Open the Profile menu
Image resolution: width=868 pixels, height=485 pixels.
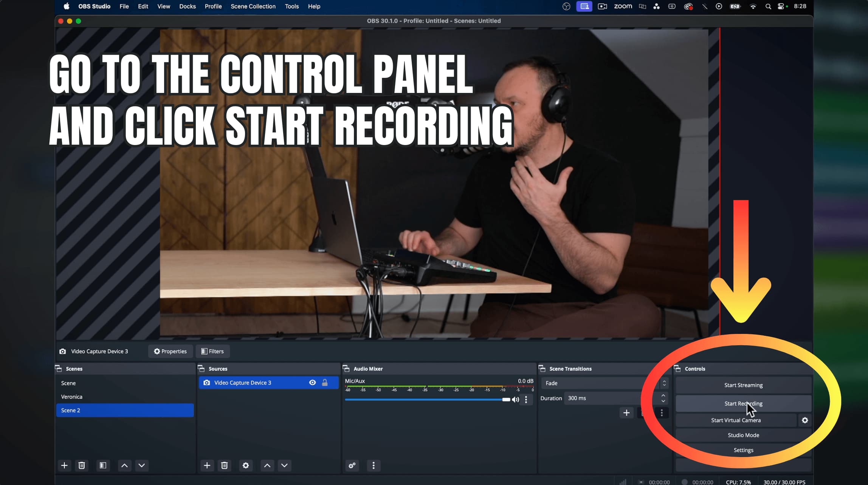tap(213, 6)
